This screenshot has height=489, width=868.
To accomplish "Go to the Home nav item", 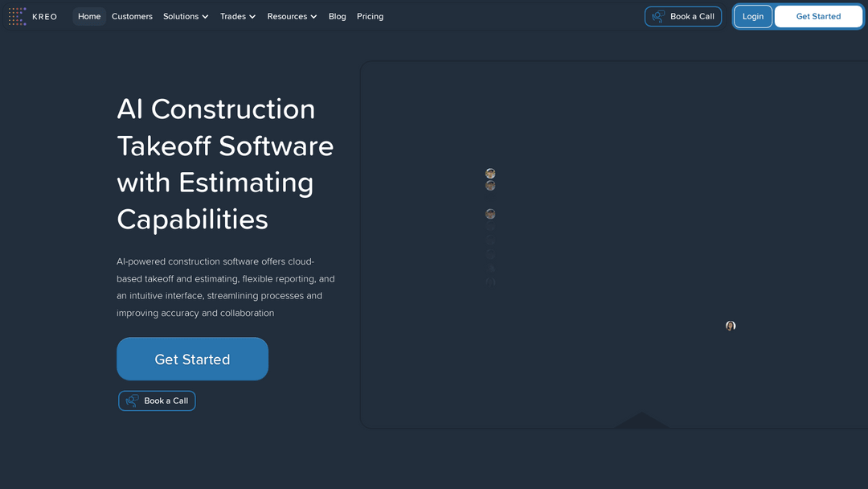I will click(89, 17).
